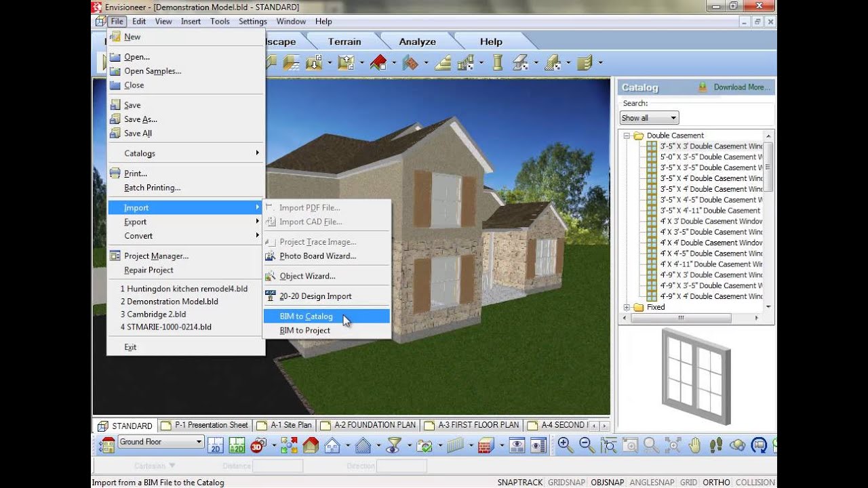Expand the Fixed folder in catalog
This screenshot has height=488, width=868.
coord(627,307)
